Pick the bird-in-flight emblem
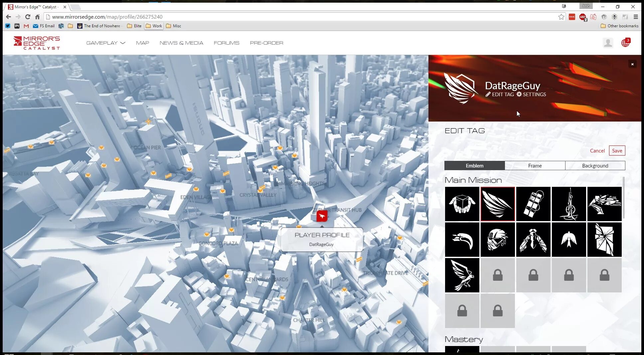The height and width of the screenshot is (355, 644). point(569,240)
